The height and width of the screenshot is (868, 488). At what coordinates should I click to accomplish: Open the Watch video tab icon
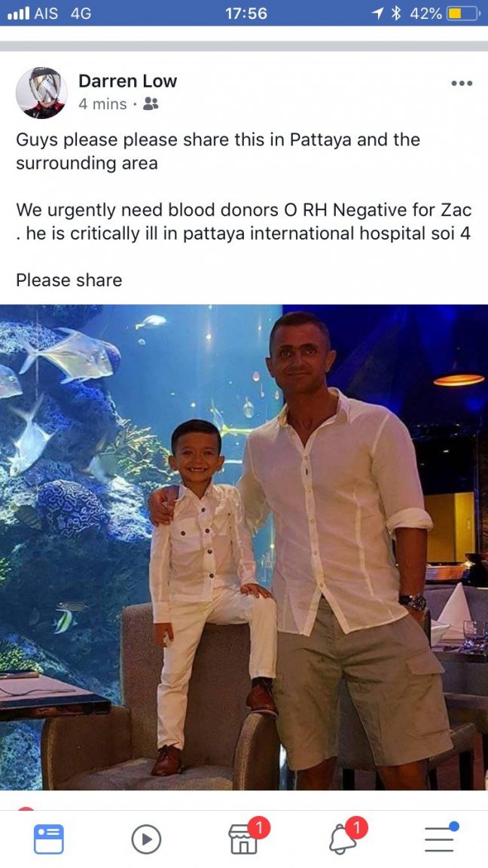click(x=146, y=839)
